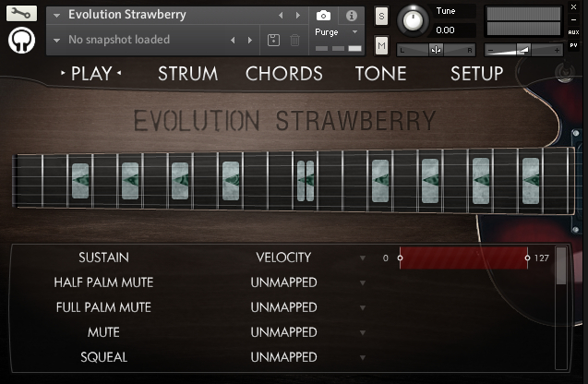588x384 pixels.
Task: Open the instrument name dropdown
Action: pos(57,16)
